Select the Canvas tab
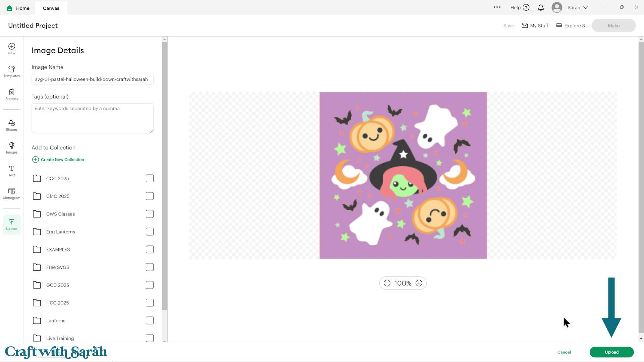This screenshot has width=644, height=362. coord(51,8)
